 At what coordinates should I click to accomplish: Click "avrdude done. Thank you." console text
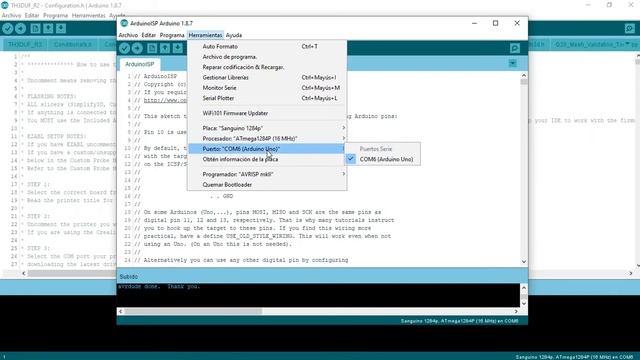click(x=159, y=287)
